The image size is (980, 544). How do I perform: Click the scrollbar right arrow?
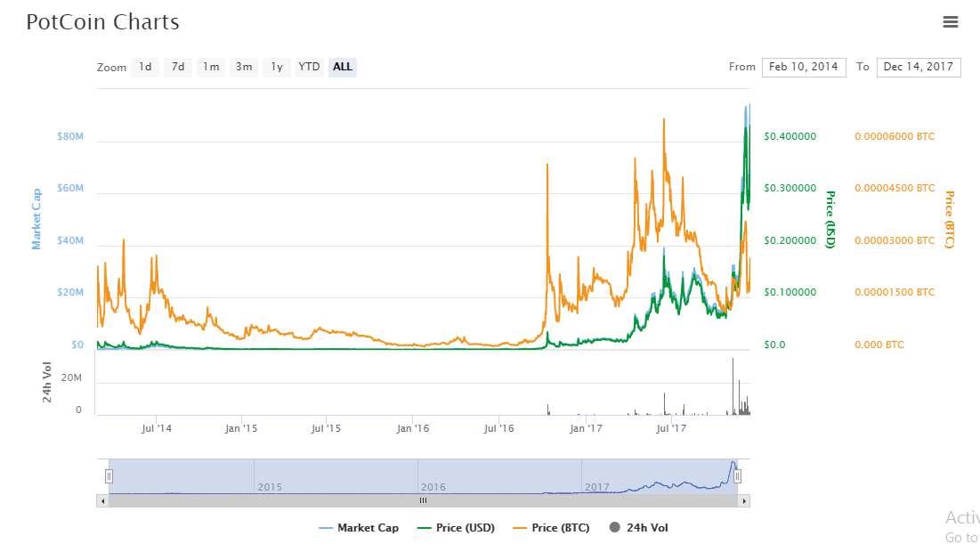click(744, 501)
